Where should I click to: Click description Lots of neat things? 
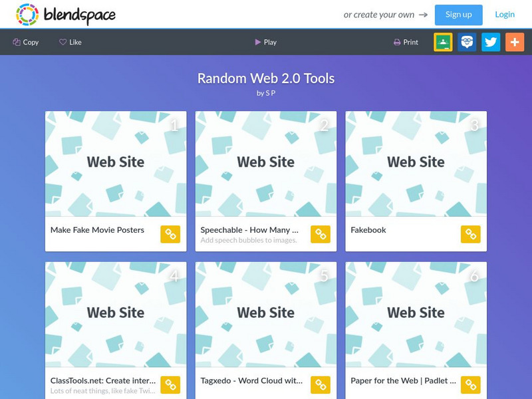(103, 391)
